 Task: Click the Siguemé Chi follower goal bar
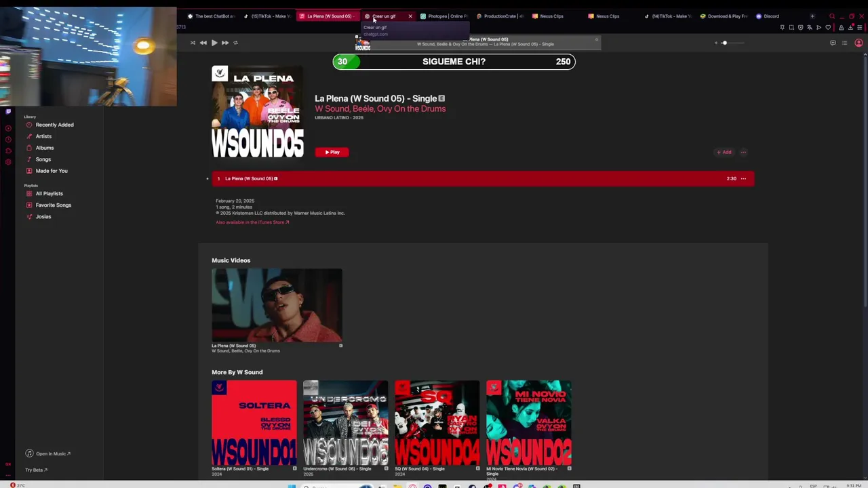click(x=454, y=62)
